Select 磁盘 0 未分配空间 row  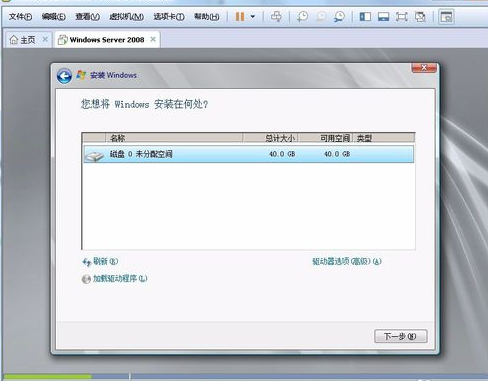pos(249,154)
